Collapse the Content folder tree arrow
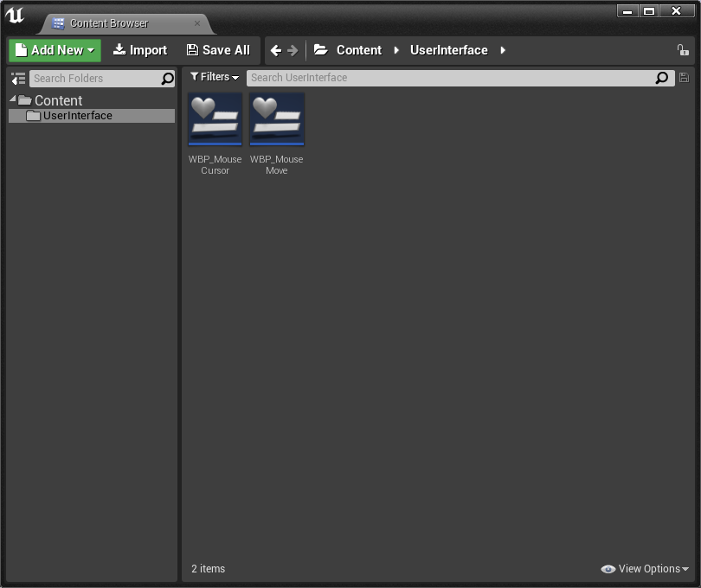This screenshot has width=701, height=588. 12,99
